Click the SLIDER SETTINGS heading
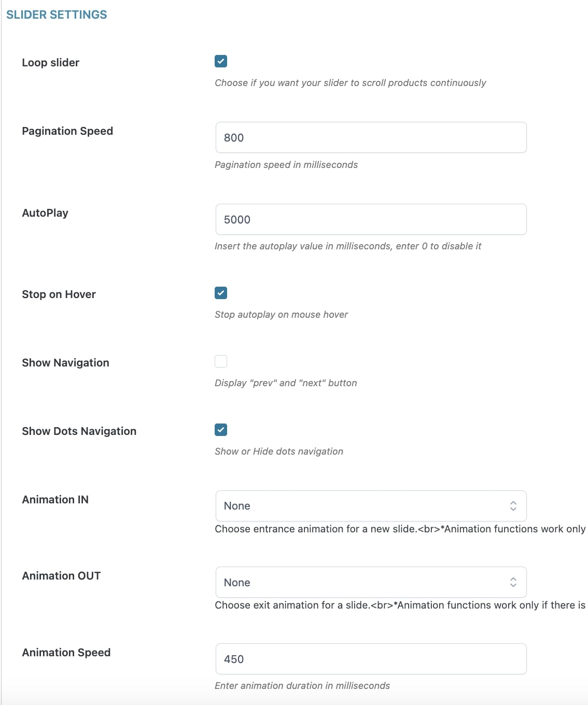The image size is (588, 705). coord(57,15)
